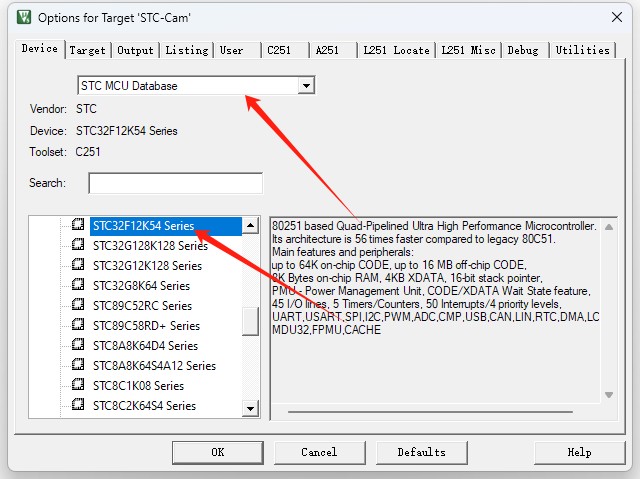Select STC8C1K08 Series device
Viewport: 640px width, 479px height.
(x=138, y=386)
